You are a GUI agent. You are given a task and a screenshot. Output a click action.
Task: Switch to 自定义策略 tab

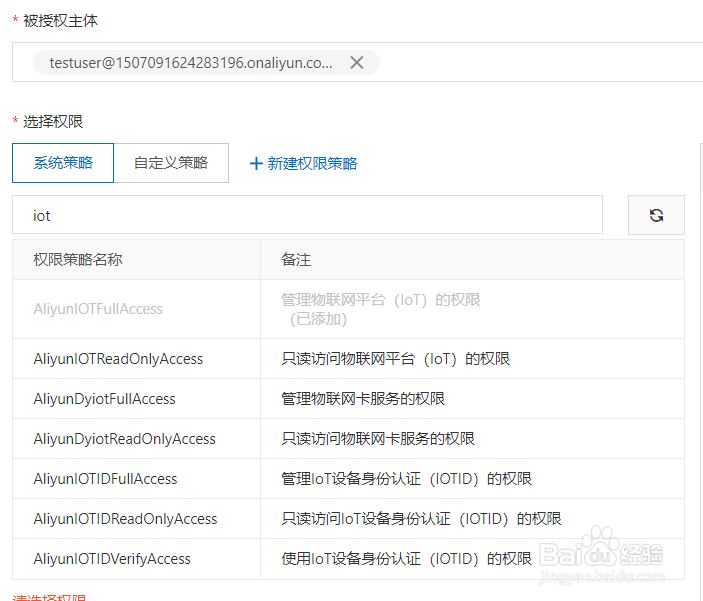click(171, 163)
